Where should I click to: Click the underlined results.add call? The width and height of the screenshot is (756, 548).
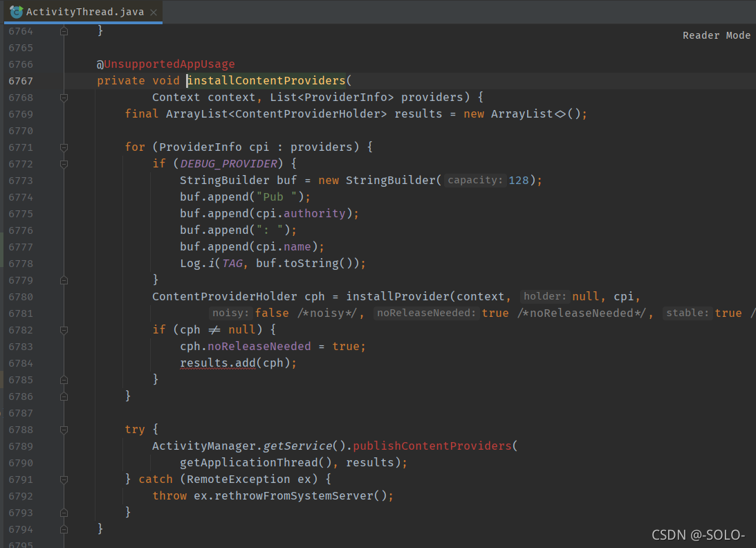tap(218, 363)
